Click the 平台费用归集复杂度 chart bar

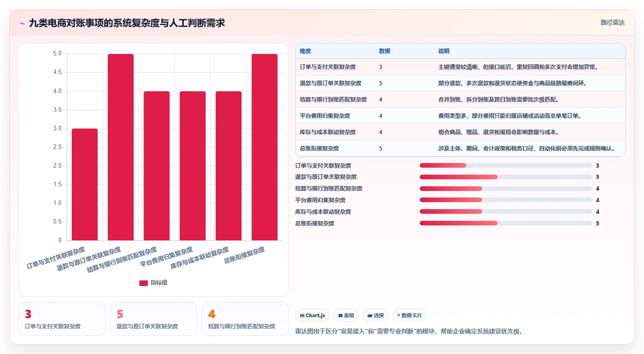(x=193, y=166)
